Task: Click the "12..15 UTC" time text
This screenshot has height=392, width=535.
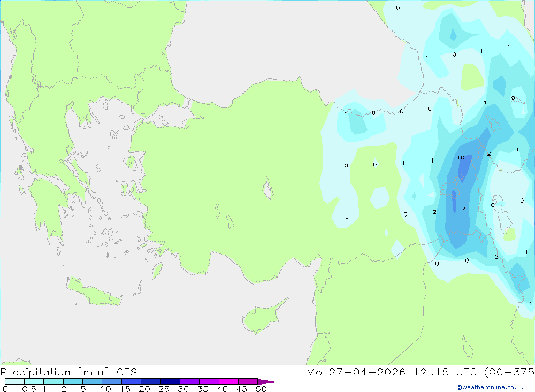Action: (445, 372)
